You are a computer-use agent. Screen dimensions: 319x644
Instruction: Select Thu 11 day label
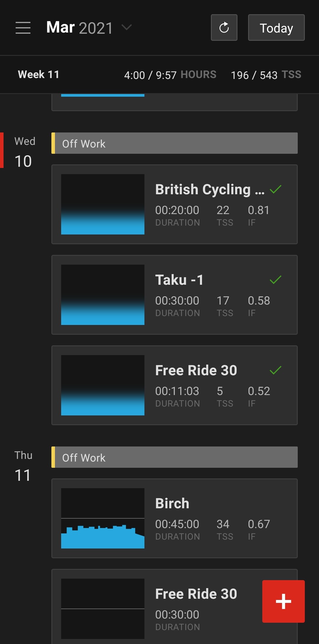(x=23, y=466)
